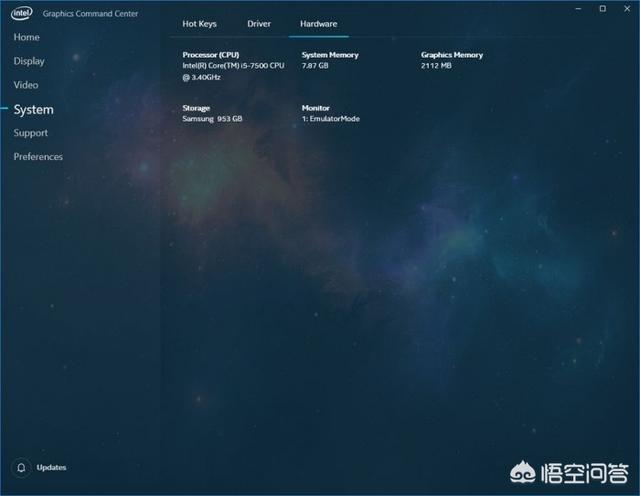Click the Updates label
This screenshot has height=496, width=640.
click(51, 467)
